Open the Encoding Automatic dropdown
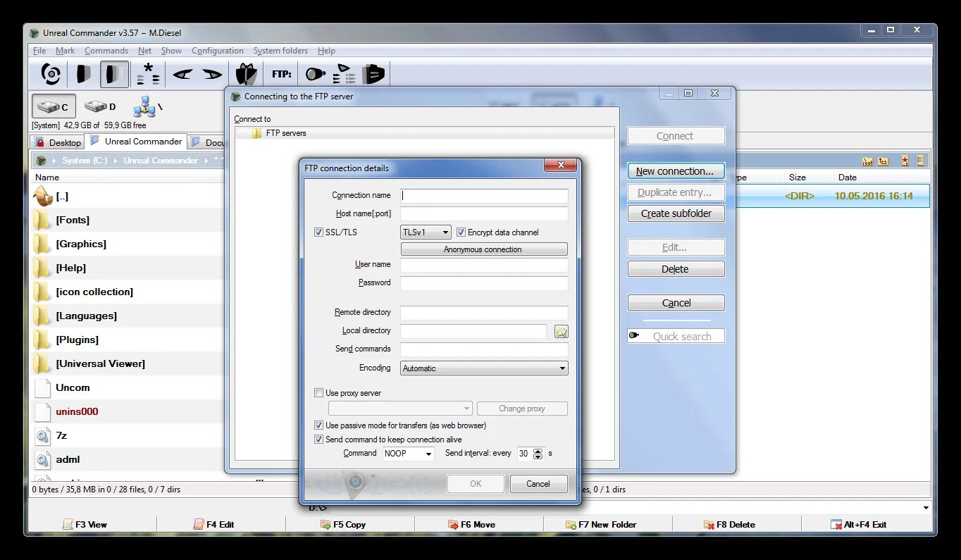This screenshot has height=560, width=961. coord(484,368)
